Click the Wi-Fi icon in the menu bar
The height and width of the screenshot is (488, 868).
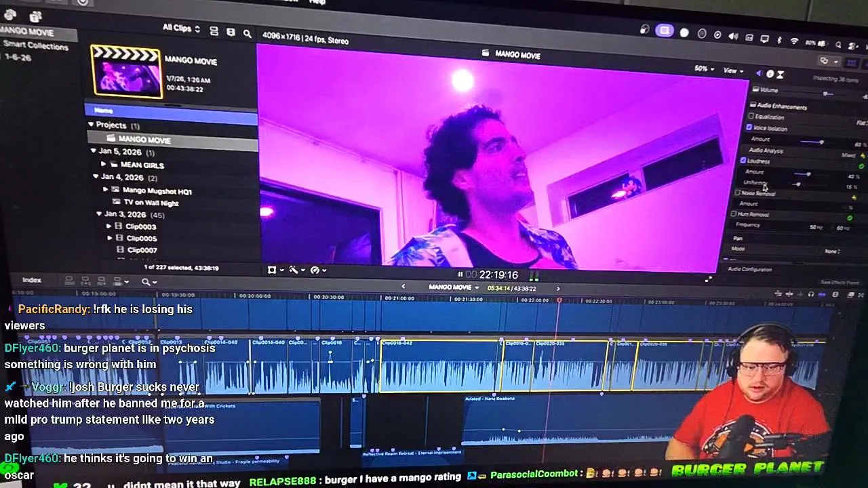pos(794,41)
